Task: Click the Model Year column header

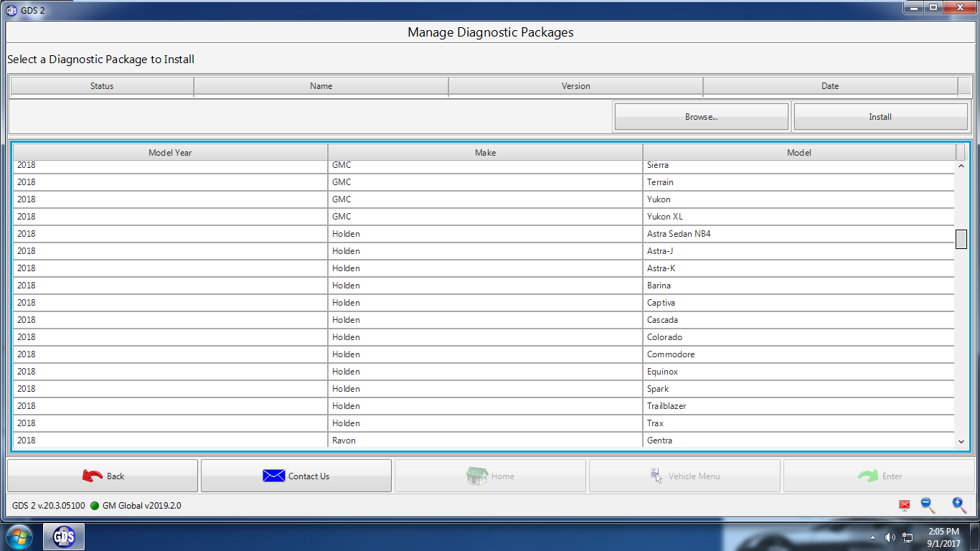Action: [170, 152]
